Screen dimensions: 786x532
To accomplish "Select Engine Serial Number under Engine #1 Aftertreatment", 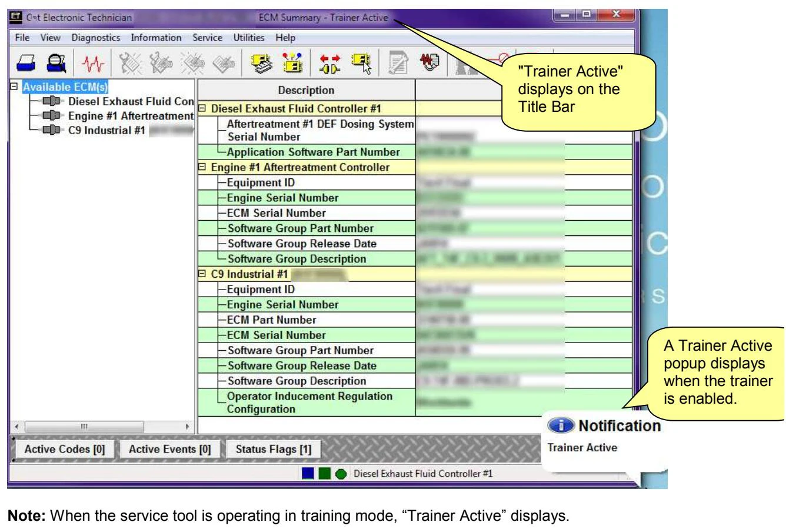I will [x=414, y=198].
